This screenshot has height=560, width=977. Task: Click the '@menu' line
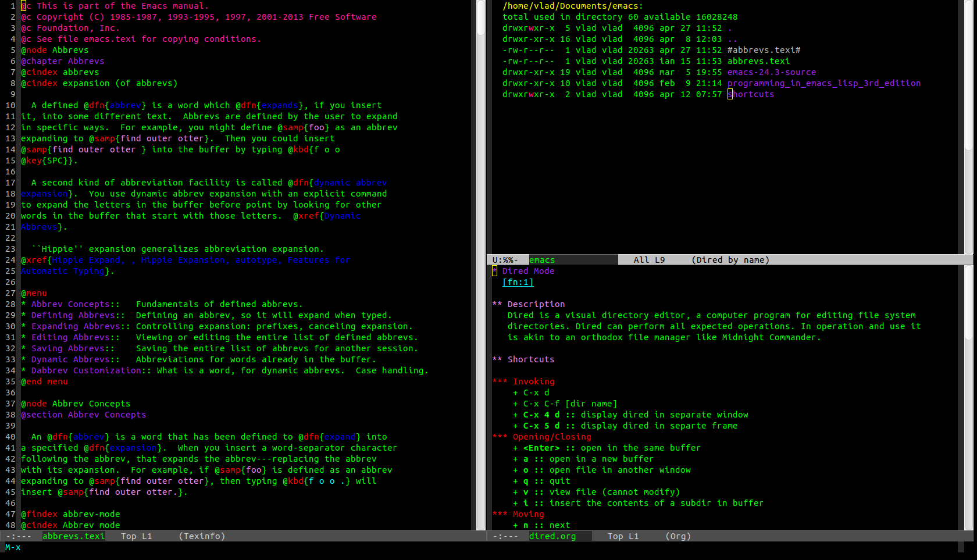coord(34,293)
